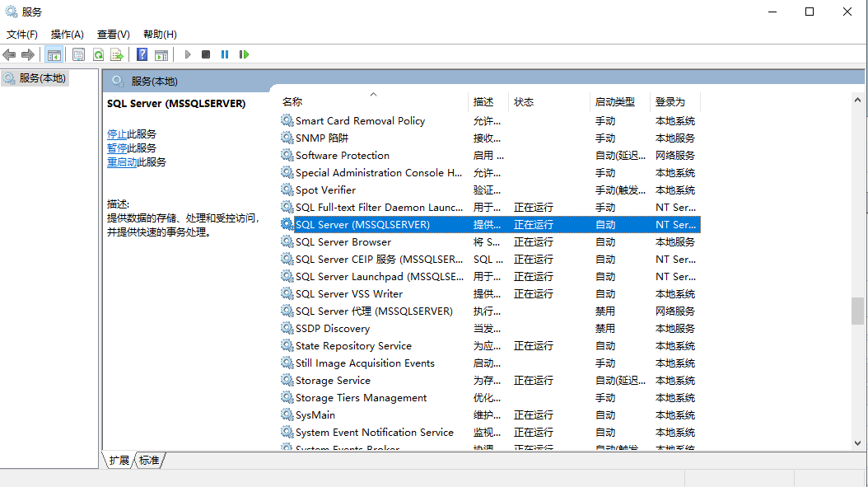
Task: Click the Export List toolbar icon
Action: pyautogui.click(x=117, y=54)
